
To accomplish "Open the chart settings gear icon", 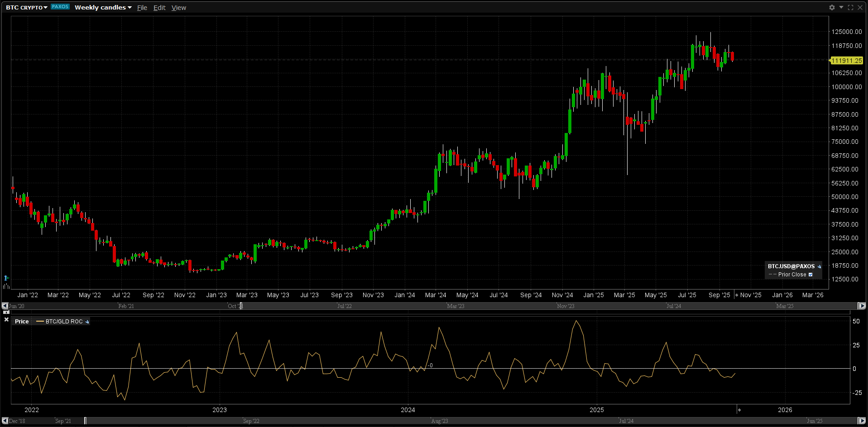I will click(x=832, y=7).
